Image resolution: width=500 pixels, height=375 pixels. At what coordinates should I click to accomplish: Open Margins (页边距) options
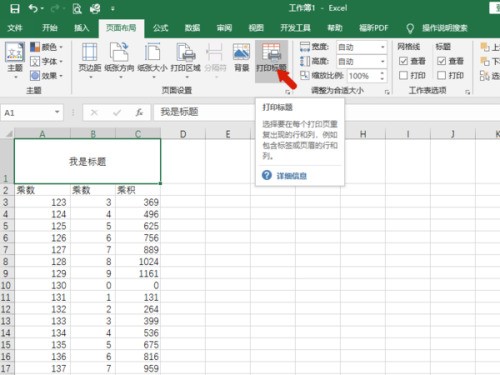[90, 60]
